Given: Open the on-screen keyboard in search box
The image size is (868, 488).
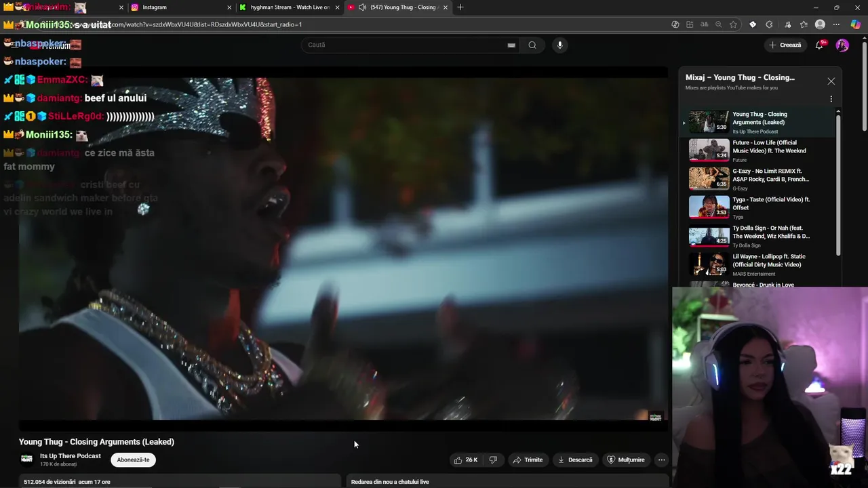Looking at the screenshot, I should pyautogui.click(x=511, y=45).
